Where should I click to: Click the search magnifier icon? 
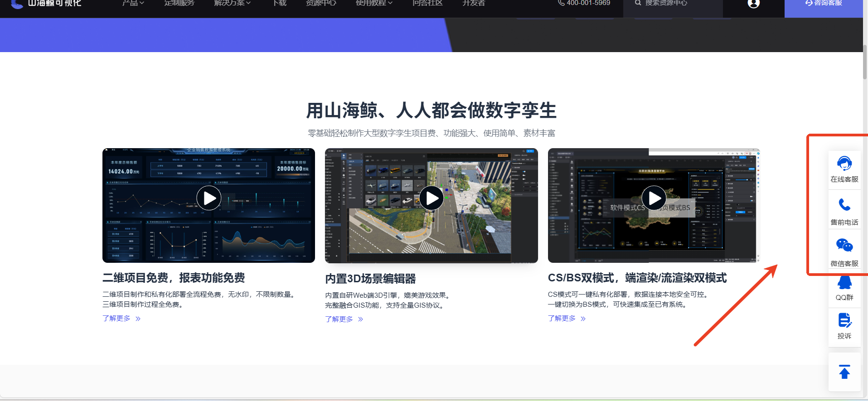(x=638, y=3)
